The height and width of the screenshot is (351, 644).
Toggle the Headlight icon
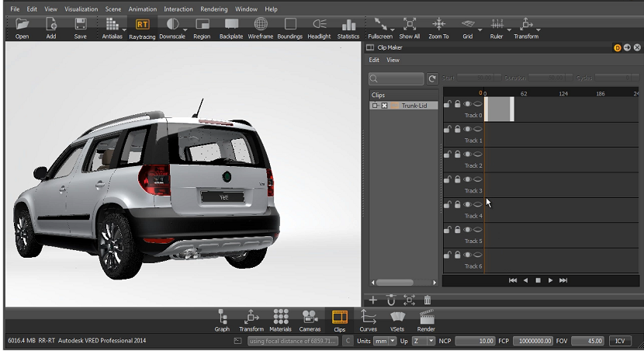319,24
